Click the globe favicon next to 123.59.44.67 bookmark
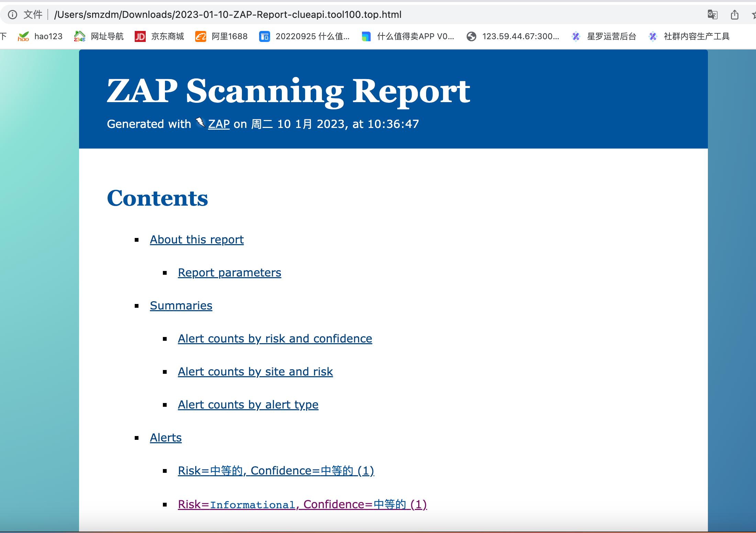This screenshot has width=756, height=533. pyautogui.click(x=471, y=36)
